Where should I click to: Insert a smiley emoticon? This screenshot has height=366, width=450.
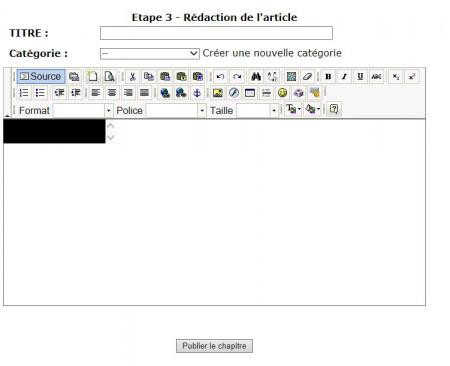(282, 93)
